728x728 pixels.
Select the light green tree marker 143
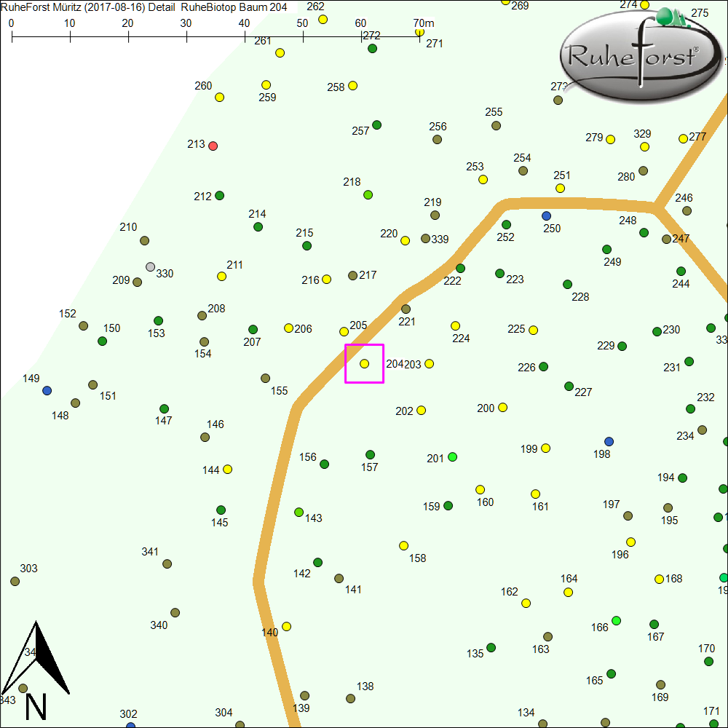click(x=298, y=512)
